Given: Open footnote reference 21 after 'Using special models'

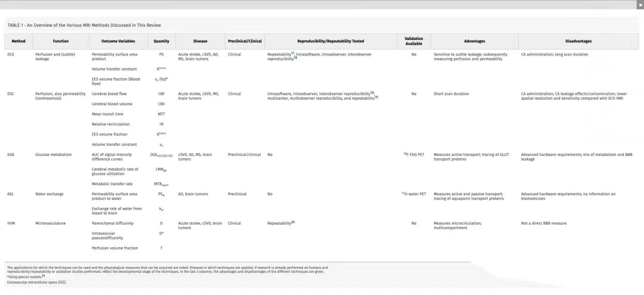Looking at the screenshot, I should (43, 276).
